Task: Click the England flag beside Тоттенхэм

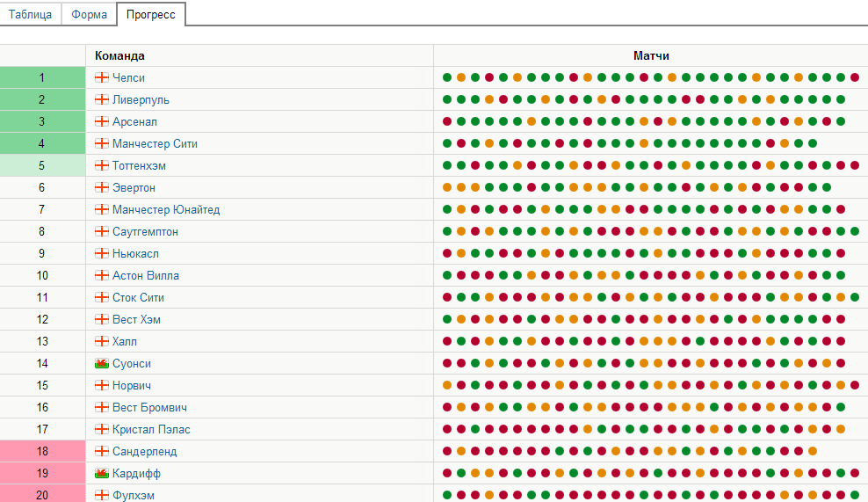Action: click(x=102, y=165)
